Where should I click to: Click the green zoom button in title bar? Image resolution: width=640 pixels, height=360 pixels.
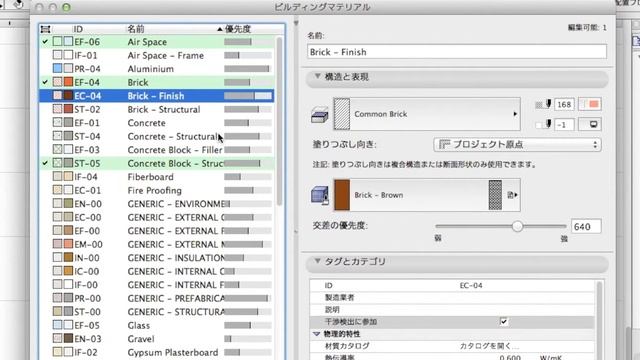click(x=66, y=7)
